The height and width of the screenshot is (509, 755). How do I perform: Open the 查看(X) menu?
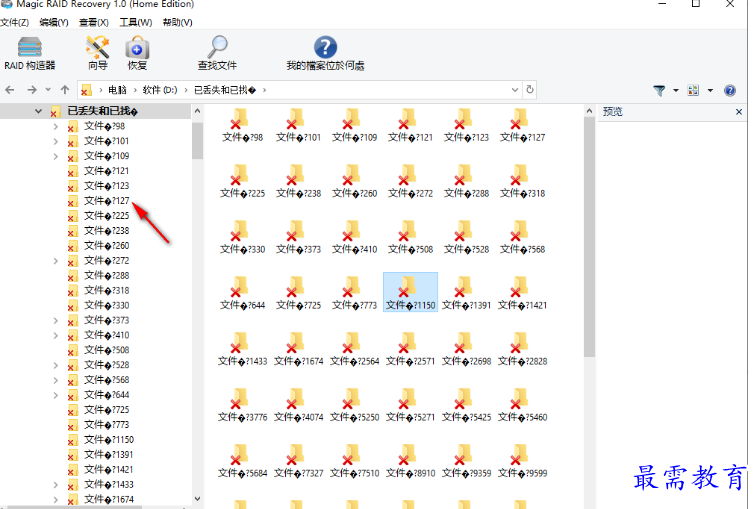tap(94, 22)
